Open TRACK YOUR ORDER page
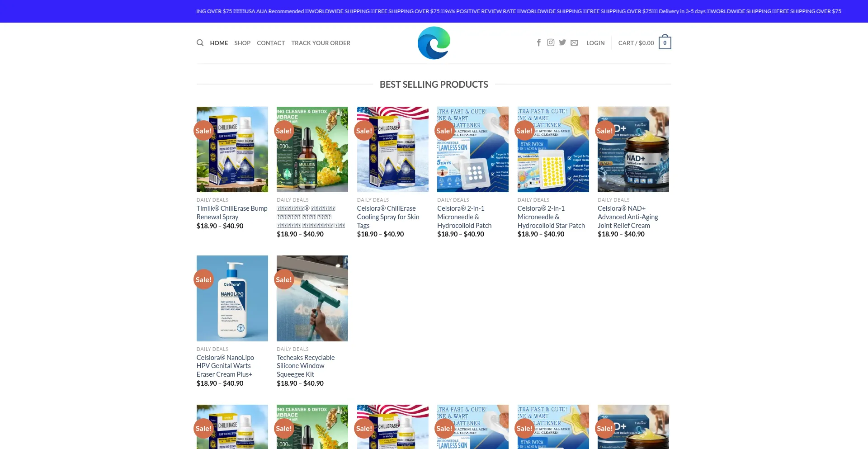This screenshot has height=449, width=868. (321, 43)
